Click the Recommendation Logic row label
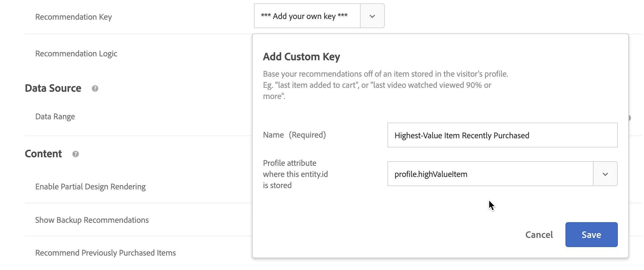This screenshot has width=644, height=270. point(76,54)
